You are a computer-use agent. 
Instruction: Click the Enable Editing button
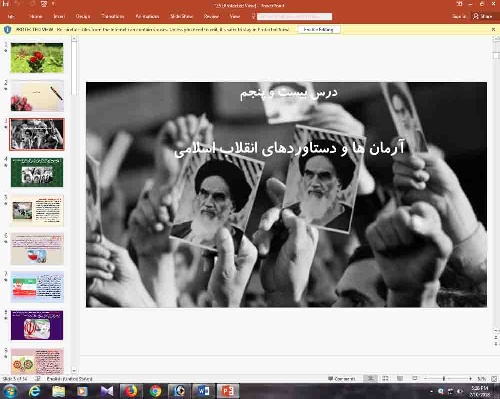click(x=319, y=29)
